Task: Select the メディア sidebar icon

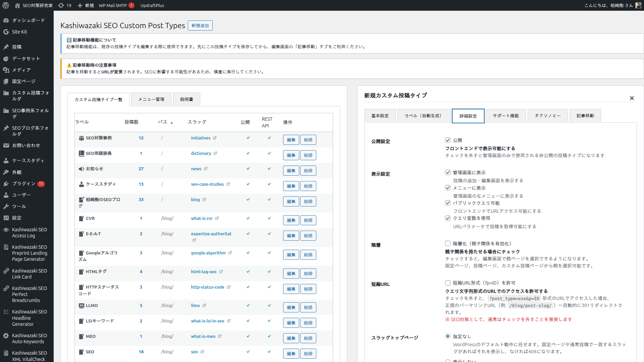Action: pos(6,70)
